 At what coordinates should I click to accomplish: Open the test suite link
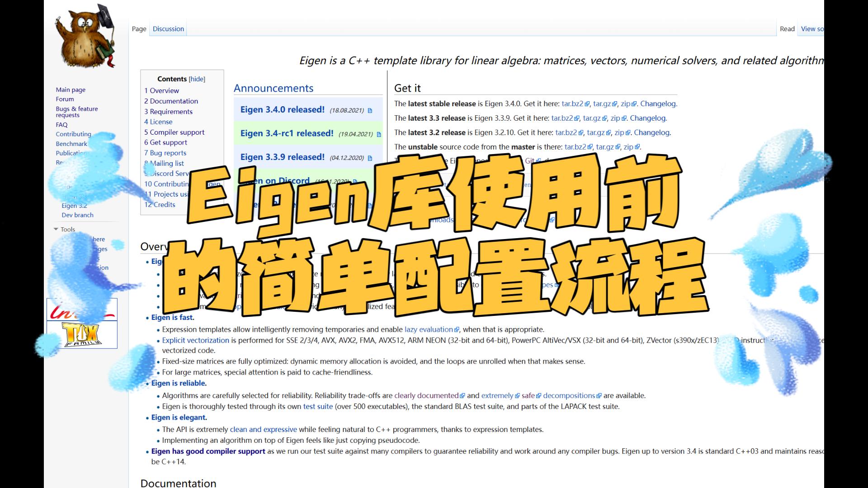point(318,407)
